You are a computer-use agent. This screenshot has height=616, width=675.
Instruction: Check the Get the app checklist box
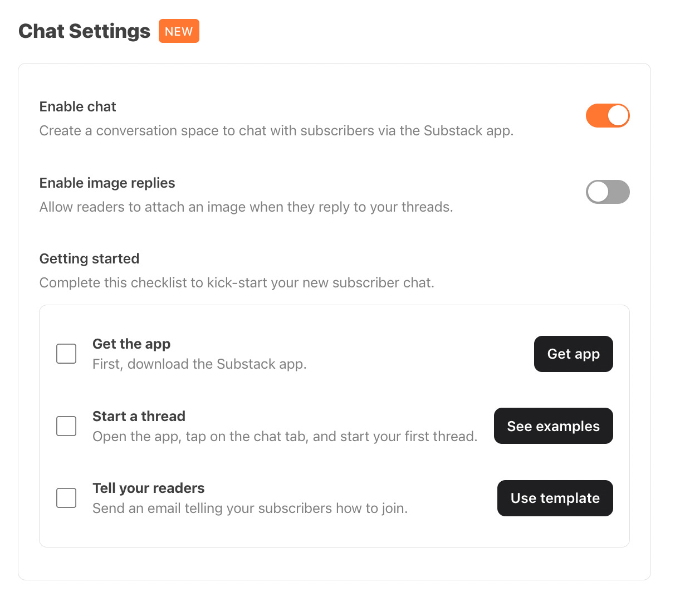tap(66, 353)
